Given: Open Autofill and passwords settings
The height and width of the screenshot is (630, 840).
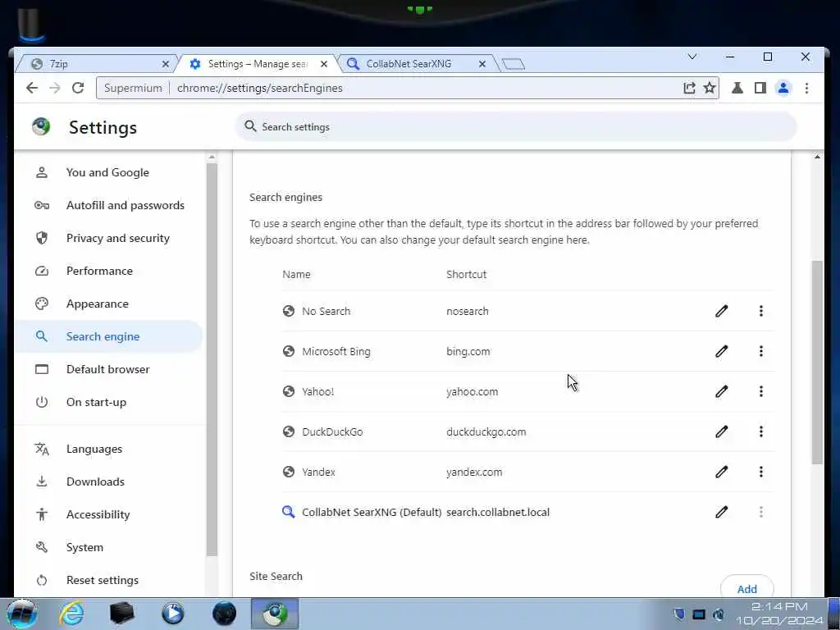Looking at the screenshot, I should 108,205.
